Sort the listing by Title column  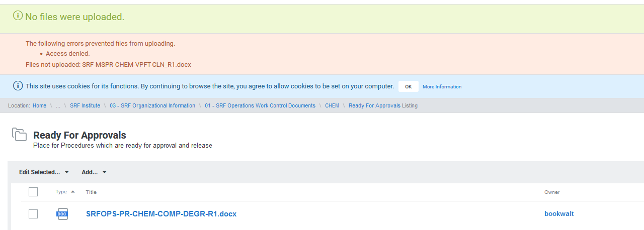(x=91, y=192)
